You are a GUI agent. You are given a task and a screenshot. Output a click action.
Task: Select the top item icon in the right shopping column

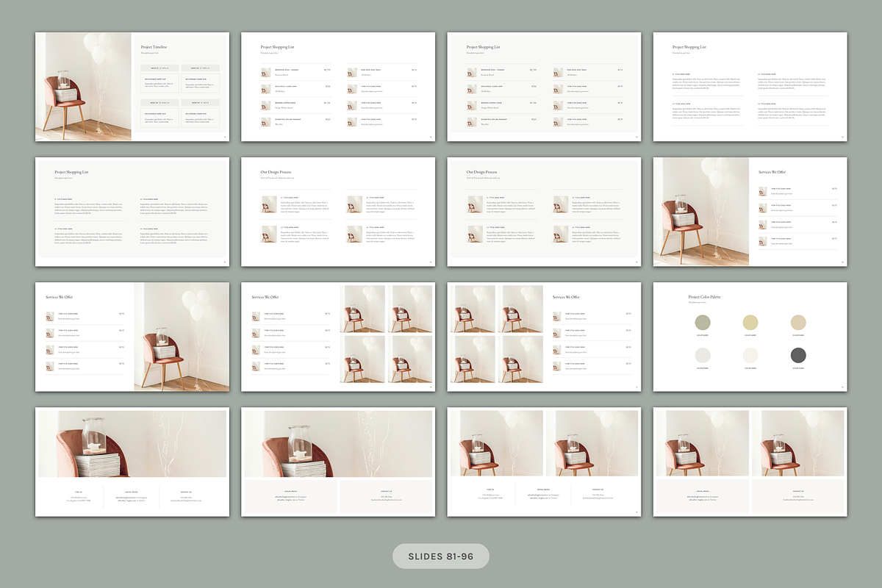tap(352, 73)
